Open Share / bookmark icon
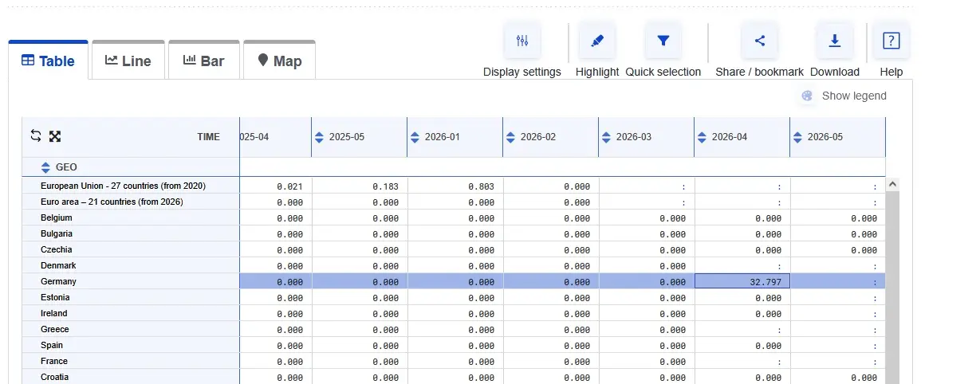980x384 pixels. point(760,41)
